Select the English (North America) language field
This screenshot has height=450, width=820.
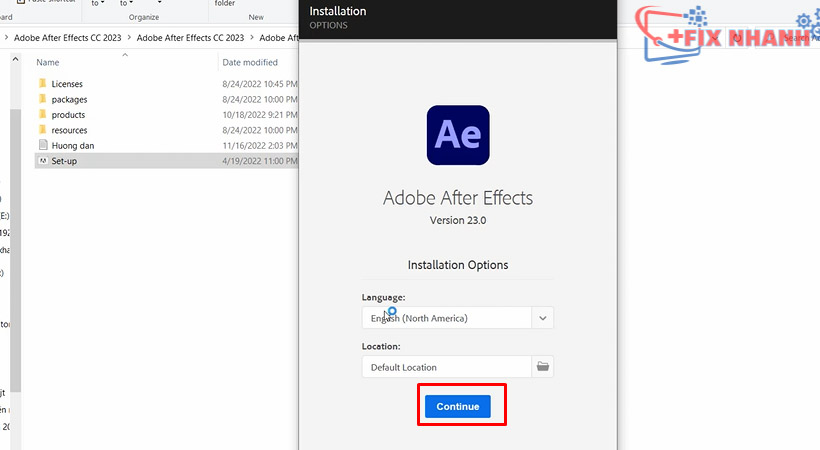point(447,318)
